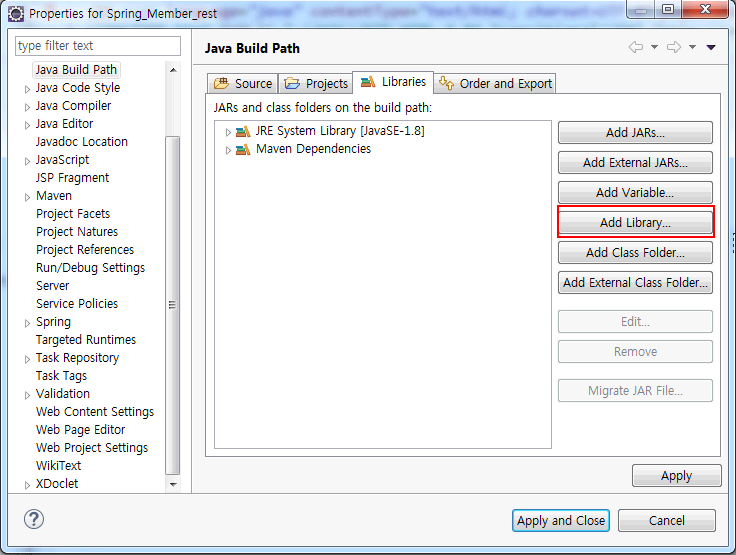Viewport: 736px width, 555px height.
Task: Select Java Build Path in sidebar
Action: pyautogui.click(x=76, y=70)
